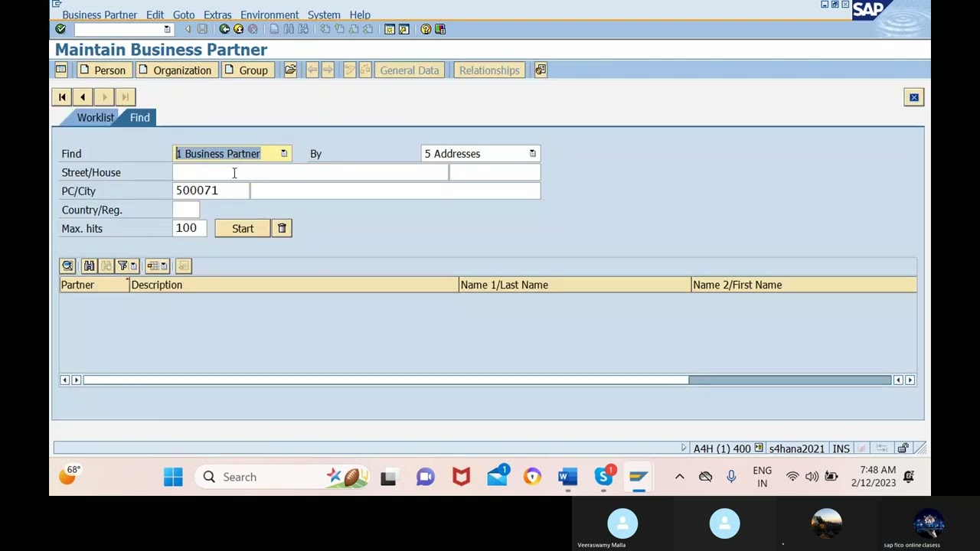This screenshot has height=551, width=980.
Task: Show hidden system tray icons chevron
Action: coord(679,477)
